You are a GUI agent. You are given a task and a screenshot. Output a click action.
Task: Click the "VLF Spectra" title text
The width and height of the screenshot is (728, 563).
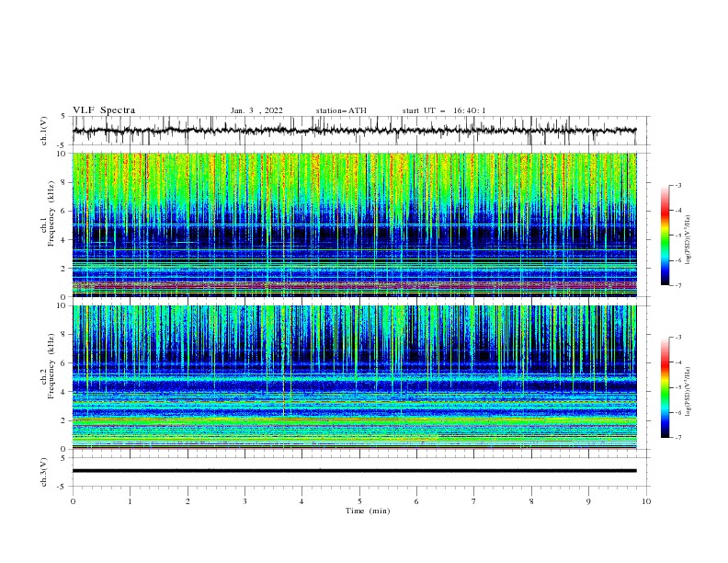[x=104, y=110]
